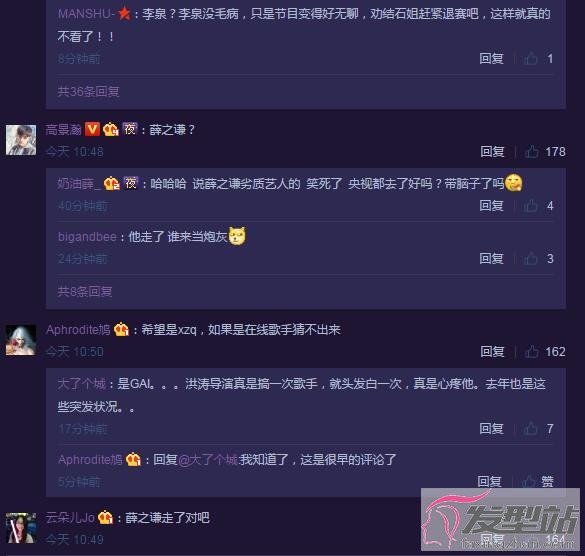Open 云朵儿Jo's avatar picture

21,528
